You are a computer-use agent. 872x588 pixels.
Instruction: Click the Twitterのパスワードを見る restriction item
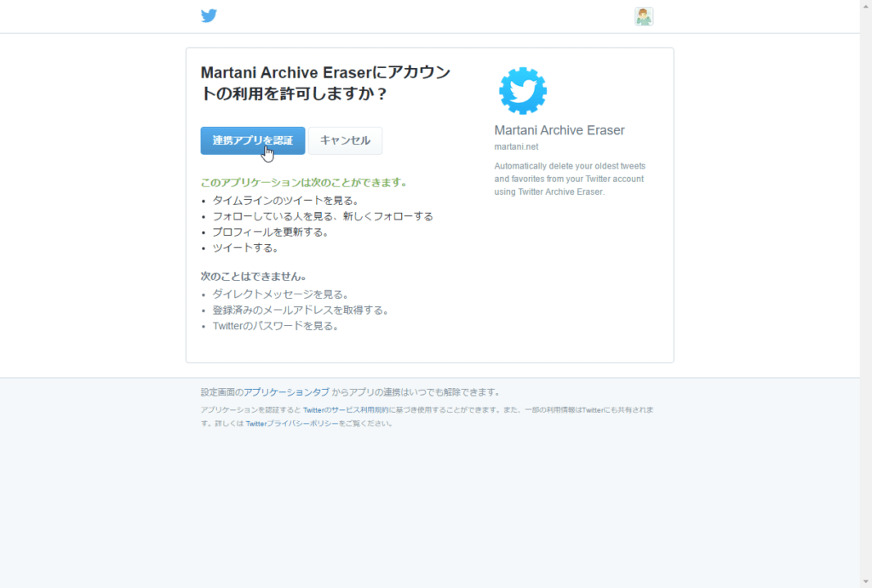(x=276, y=326)
